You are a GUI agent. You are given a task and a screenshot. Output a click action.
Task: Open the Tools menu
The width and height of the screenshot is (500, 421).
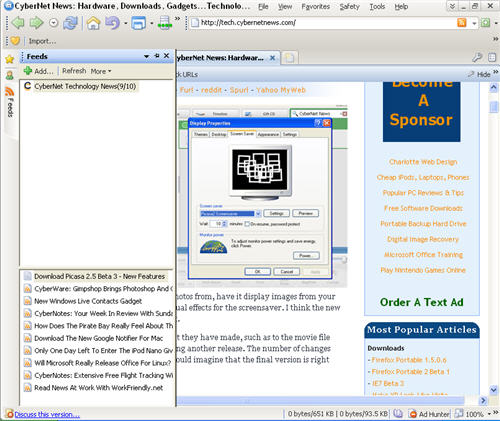click(377, 6)
